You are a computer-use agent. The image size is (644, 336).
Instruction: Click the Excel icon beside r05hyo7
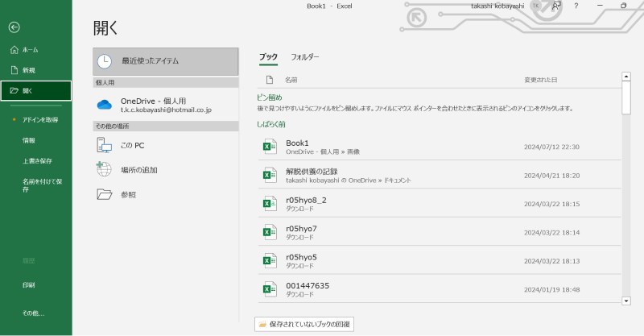(270, 232)
